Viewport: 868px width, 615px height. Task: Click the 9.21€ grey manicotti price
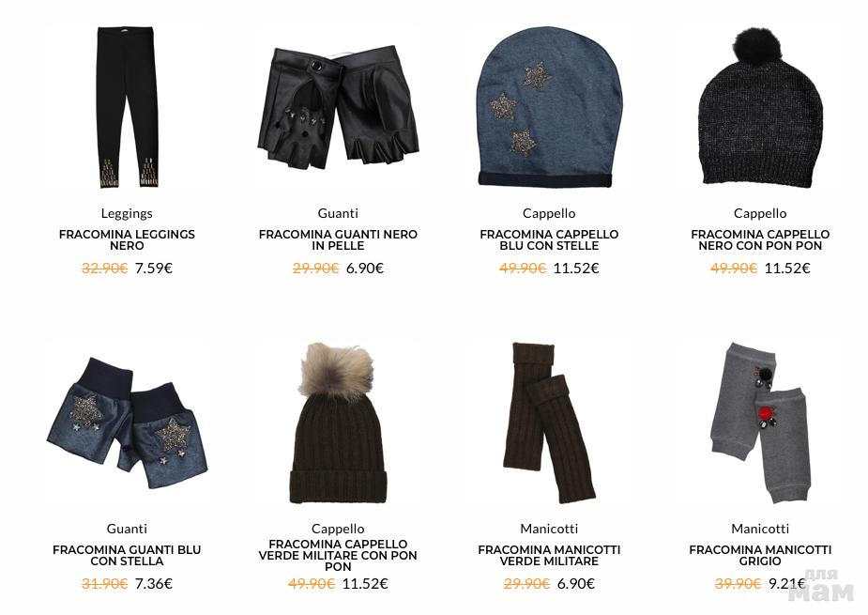coord(787,583)
